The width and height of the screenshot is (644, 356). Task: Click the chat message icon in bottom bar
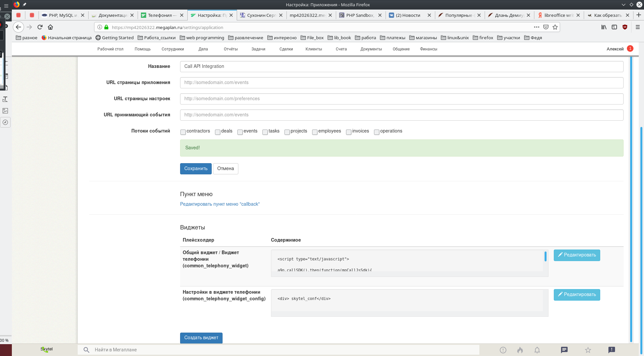564,350
